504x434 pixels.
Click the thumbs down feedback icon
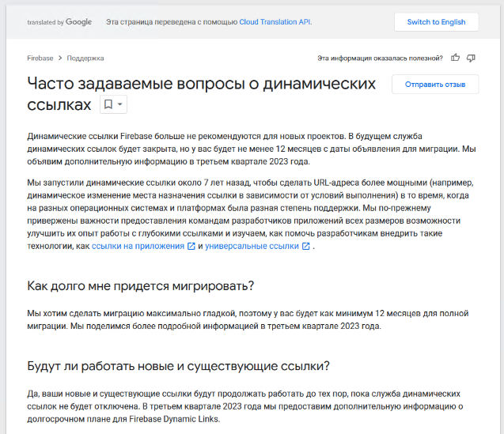pyautogui.click(x=471, y=58)
